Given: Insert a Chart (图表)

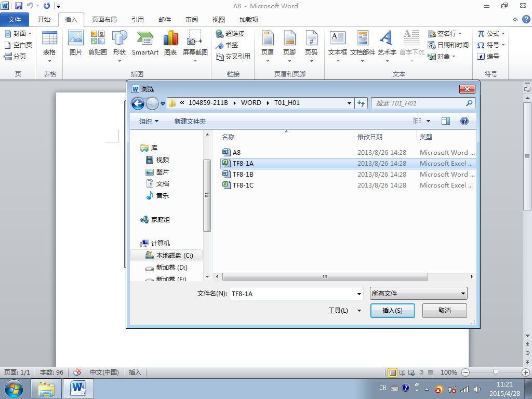Looking at the screenshot, I should pos(170,43).
